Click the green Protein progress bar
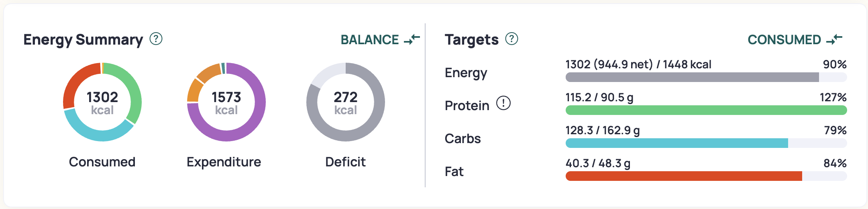The image size is (868, 209). (x=706, y=110)
